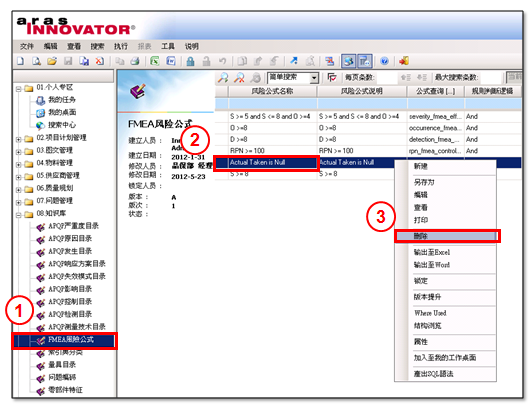The image size is (532, 406).
Task: Open help using the blue question icon
Action: 384,61
